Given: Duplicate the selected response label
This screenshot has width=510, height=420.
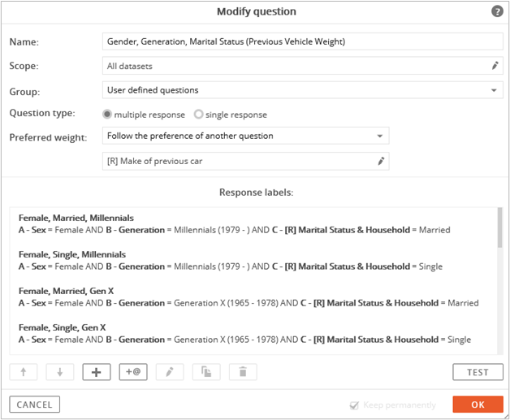Looking at the screenshot, I should [206, 372].
